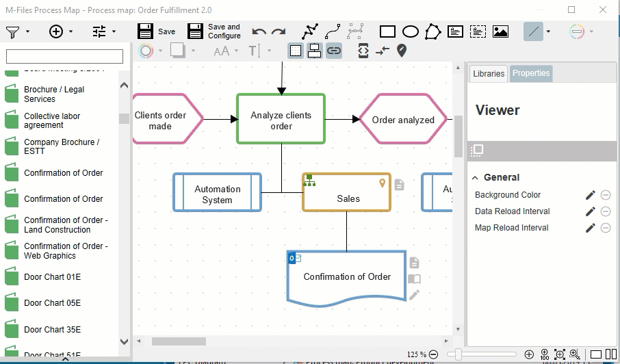
Task: Switch to split two-pane view
Action: click(x=611, y=354)
